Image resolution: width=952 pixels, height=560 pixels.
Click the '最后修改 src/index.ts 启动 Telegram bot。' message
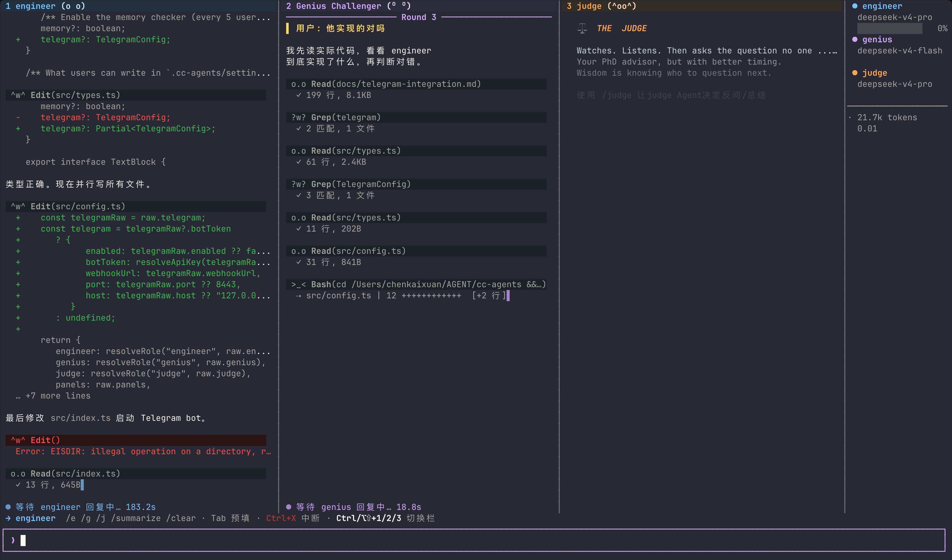pos(106,418)
